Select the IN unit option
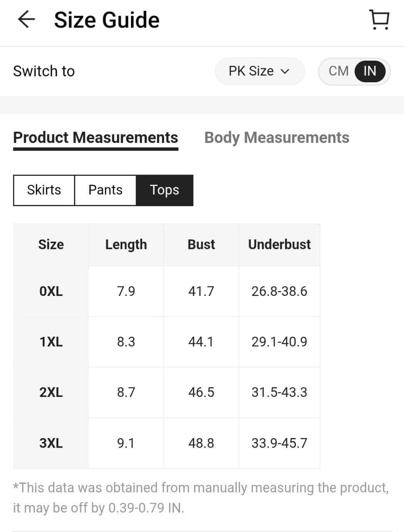Viewport: 404px width, 532px height. pyautogui.click(x=370, y=71)
